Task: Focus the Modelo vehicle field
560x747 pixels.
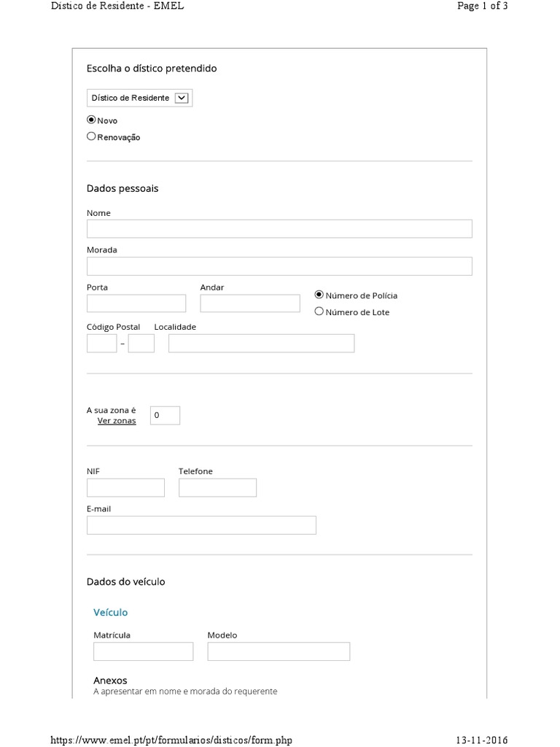Action: tap(279, 651)
